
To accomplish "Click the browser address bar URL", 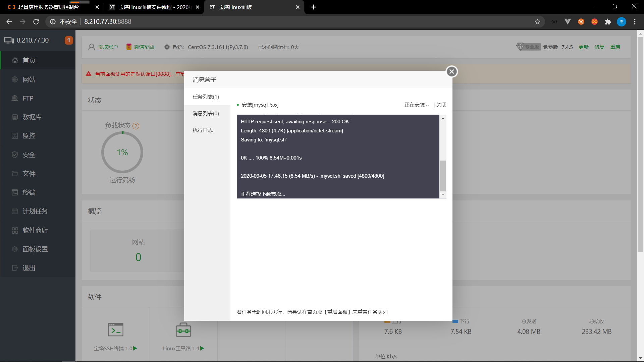I will 108,22.
